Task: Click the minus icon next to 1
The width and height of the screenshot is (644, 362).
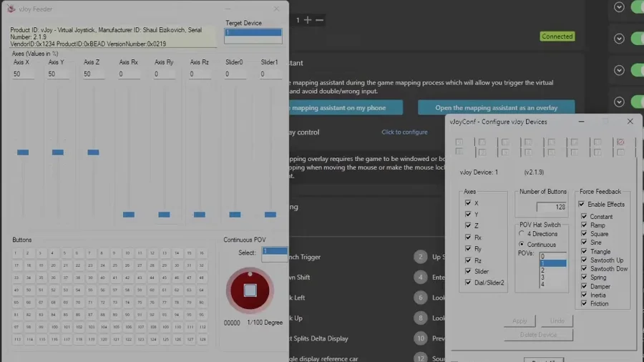Action: pyautogui.click(x=320, y=20)
